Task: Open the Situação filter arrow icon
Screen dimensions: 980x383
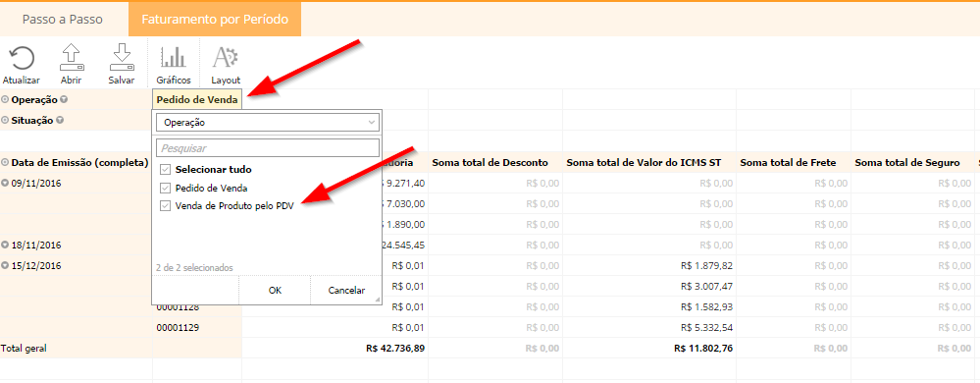Action: (60, 120)
